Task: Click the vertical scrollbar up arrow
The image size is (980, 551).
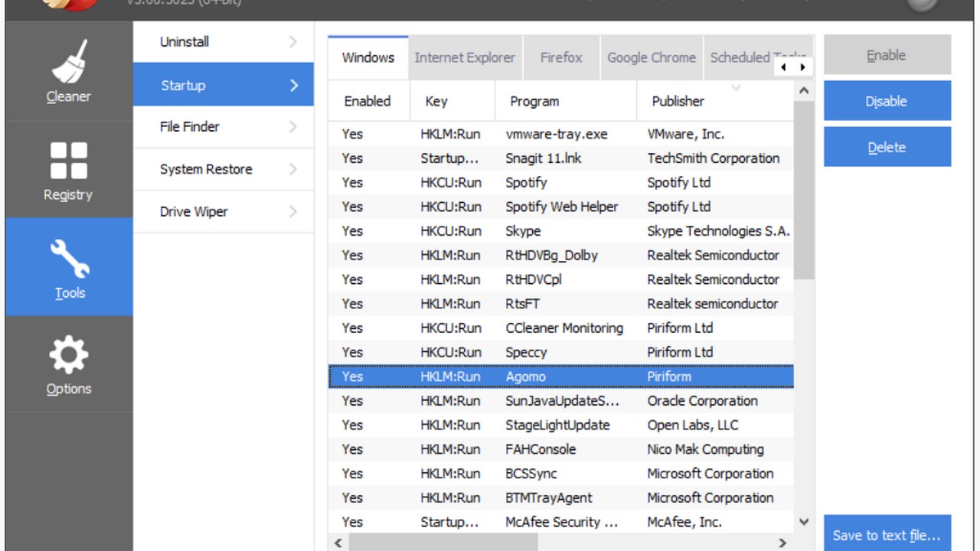Action: pos(804,91)
